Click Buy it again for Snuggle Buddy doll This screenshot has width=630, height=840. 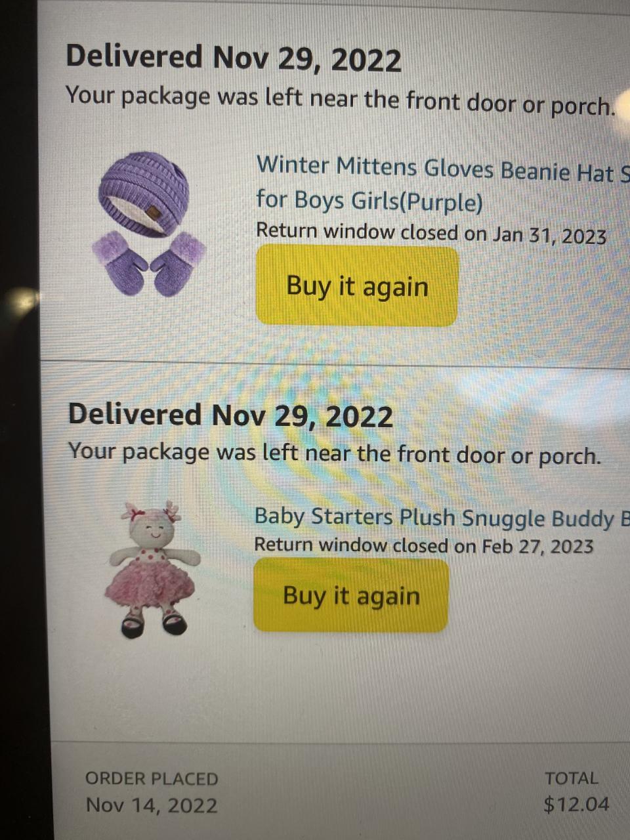pos(351,595)
